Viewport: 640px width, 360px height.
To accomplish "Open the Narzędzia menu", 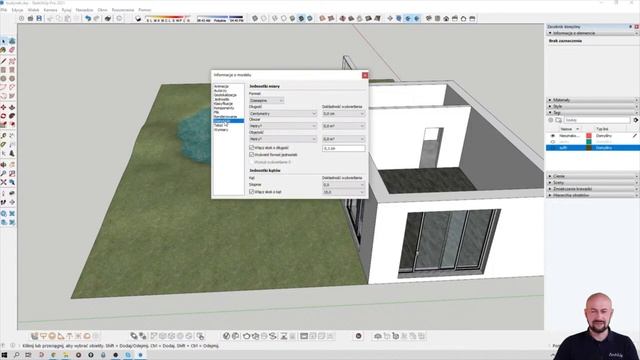I will coord(84,10).
